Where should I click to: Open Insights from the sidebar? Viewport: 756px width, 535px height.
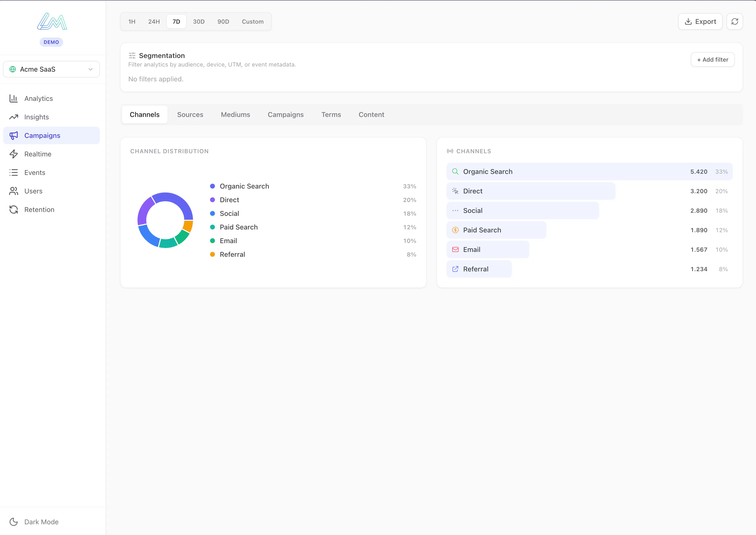point(51,117)
